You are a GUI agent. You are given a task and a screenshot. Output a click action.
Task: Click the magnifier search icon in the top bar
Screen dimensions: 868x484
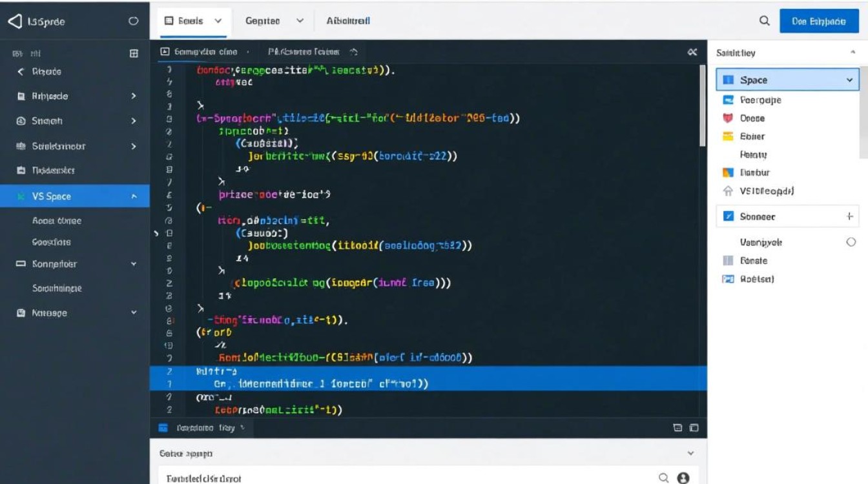click(x=764, y=21)
